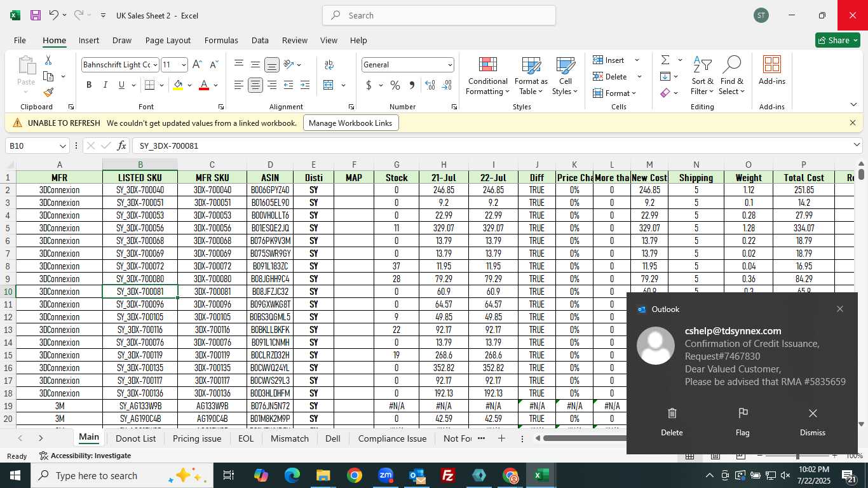
Task: Expand the formula bar
Action: [857, 146]
